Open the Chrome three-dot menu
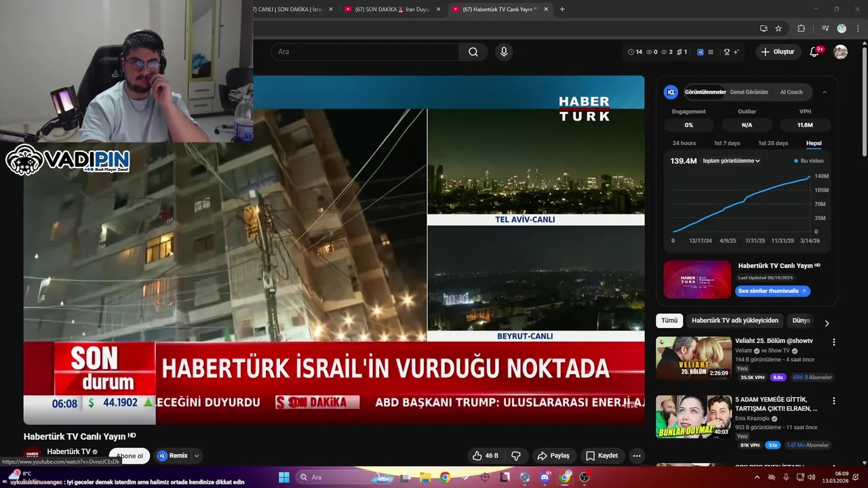Image resolution: width=868 pixels, height=488 pixels. [x=858, y=28]
